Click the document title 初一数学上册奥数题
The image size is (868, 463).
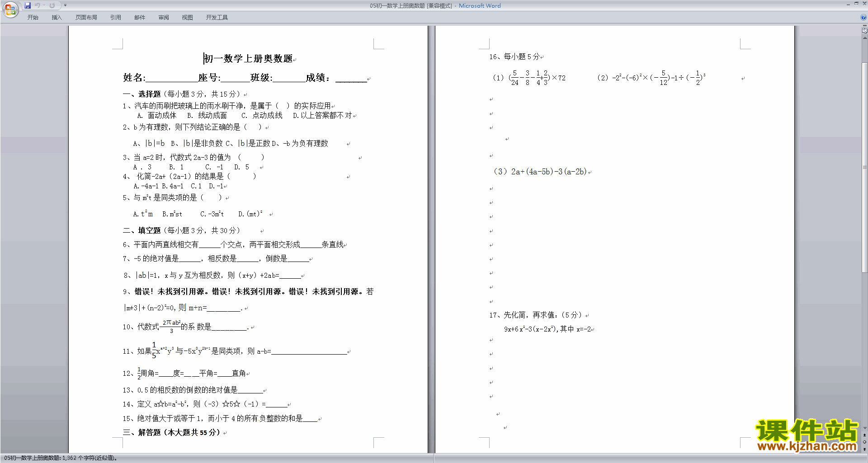248,59
